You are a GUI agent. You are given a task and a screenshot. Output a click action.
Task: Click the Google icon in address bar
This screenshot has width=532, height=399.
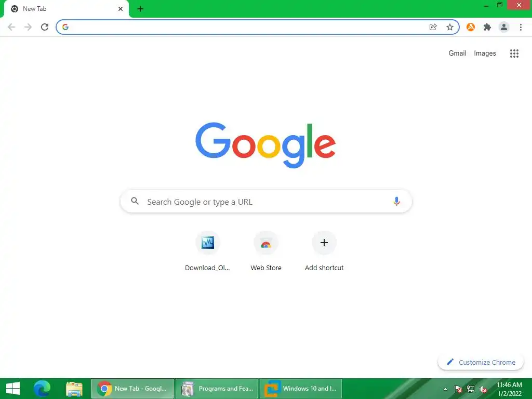tap(65, 27)
